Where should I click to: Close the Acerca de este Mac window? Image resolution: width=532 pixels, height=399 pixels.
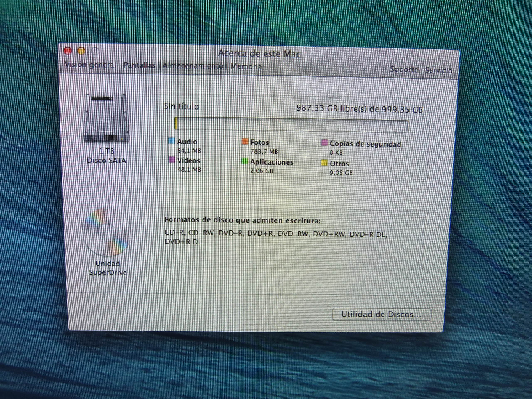pos(68,51)
